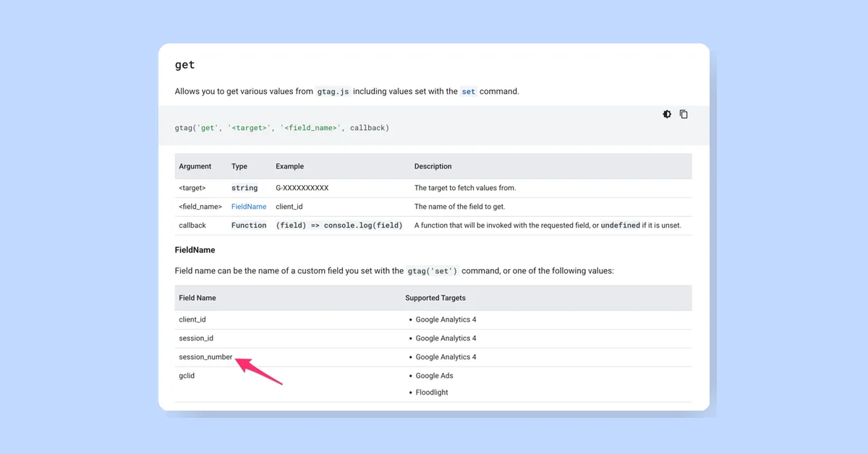The image size is (868, 454).
Task: Select the session_number field name
Action: pyautogui.click(x=205, y=357)
